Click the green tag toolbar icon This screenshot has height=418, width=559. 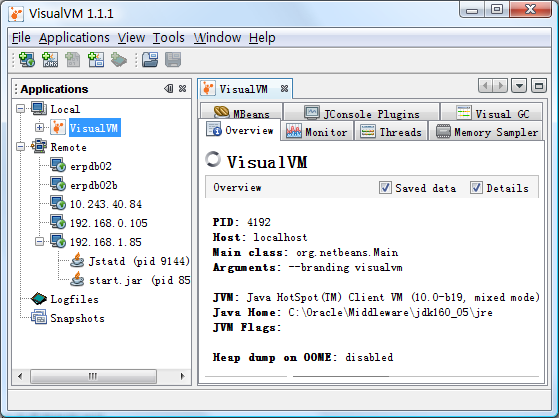click(x=119, y=60)
